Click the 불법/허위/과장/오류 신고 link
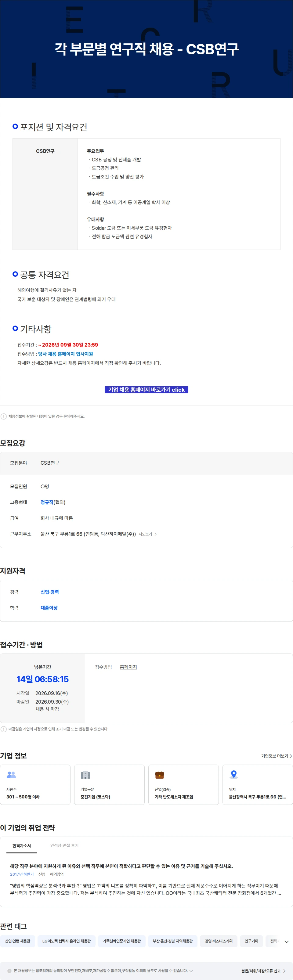This screenshot has width=293, height=980. (263, 971)
